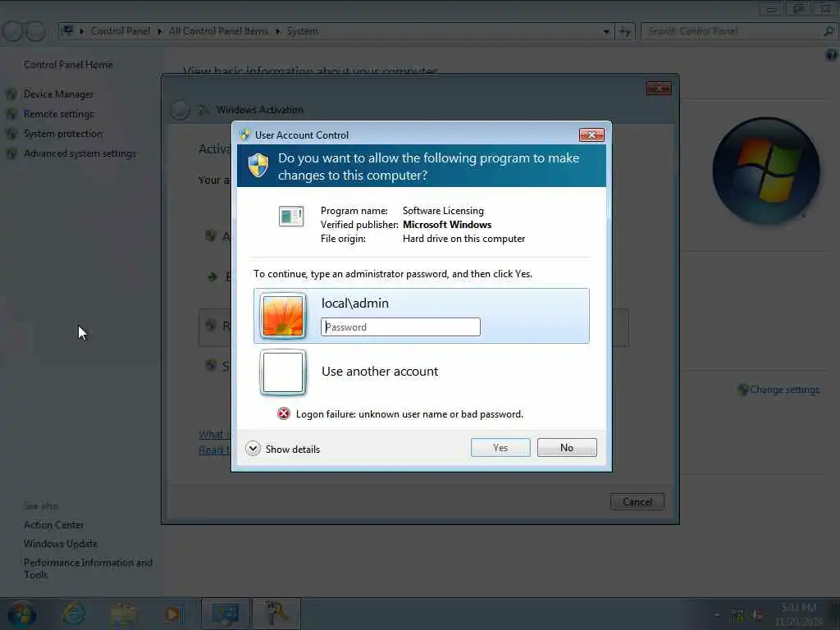
Task: Open the Control Panel help icon
Action: 832,55
